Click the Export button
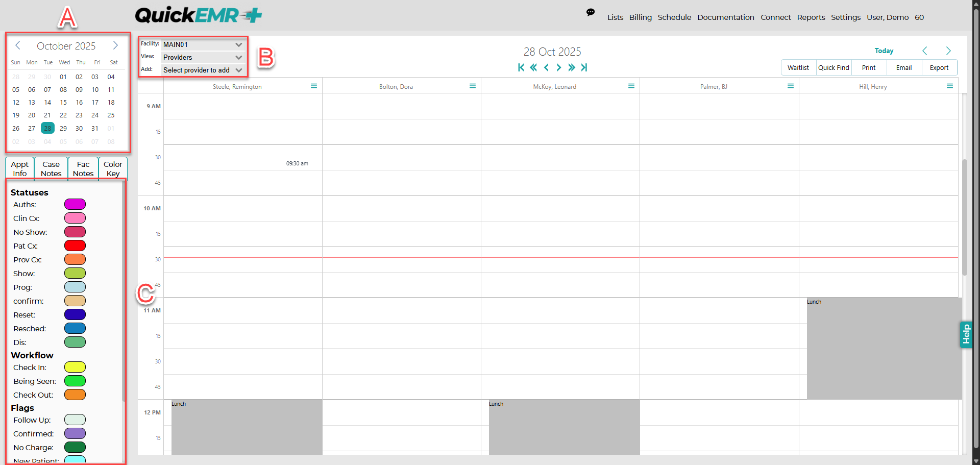Screen dimensions: 980x465 (x=939, y=67)
